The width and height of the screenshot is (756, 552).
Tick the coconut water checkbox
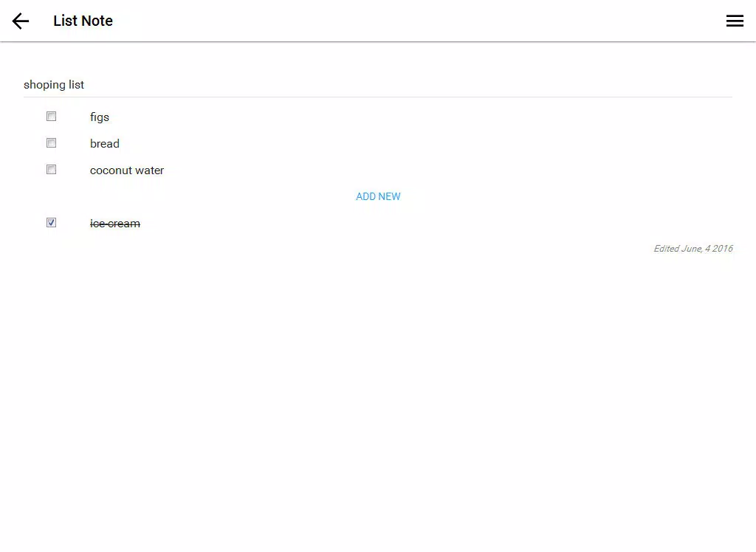pyautogui.click(x=51, y=169)
